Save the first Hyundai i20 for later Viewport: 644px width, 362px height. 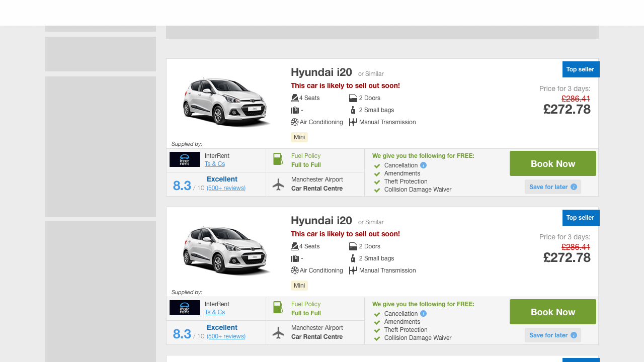tap(552, 187)
